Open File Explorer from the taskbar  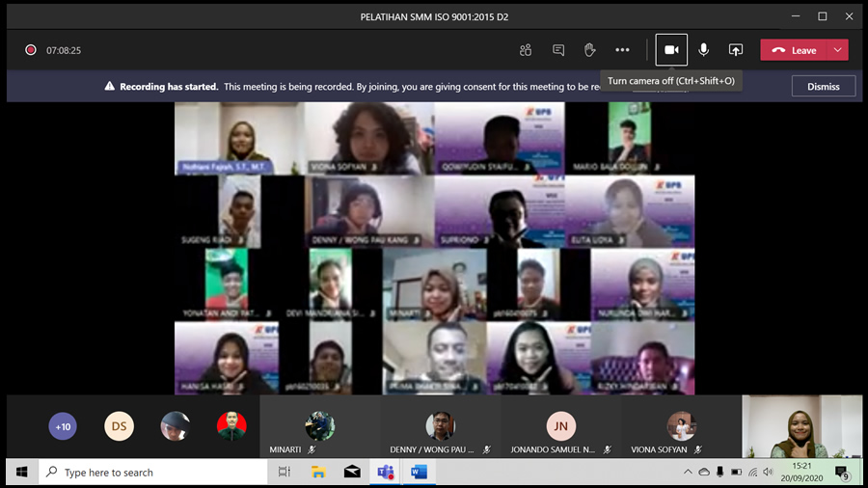click(x=318, y=473)
